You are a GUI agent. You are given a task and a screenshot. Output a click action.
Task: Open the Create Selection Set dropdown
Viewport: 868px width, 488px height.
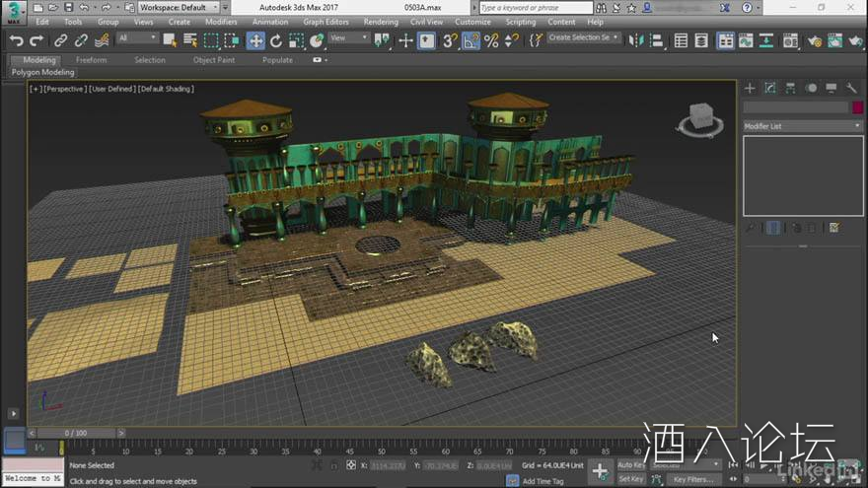coord(584,37)
